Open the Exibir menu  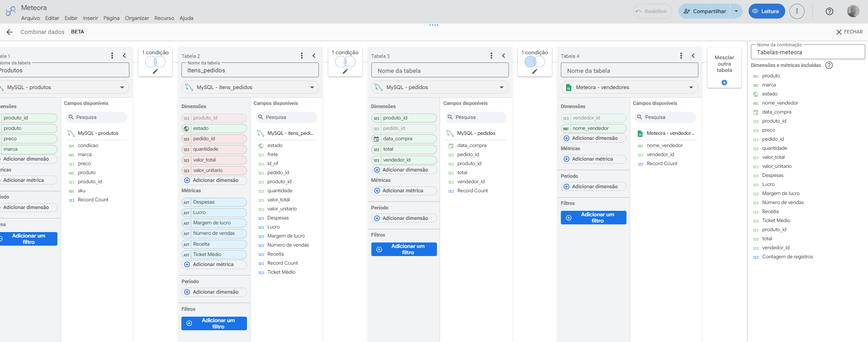click(x=71, y=18)
